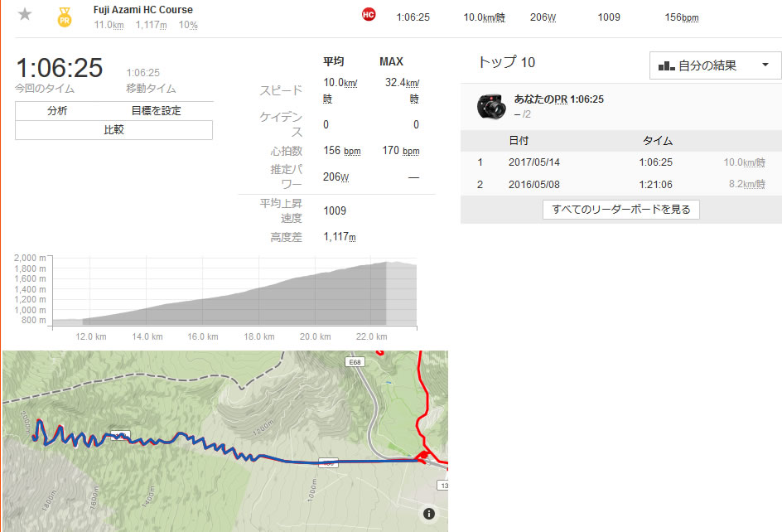Click the 10% grade value under segment title
This screenshot has width=782, height=532.
coord(188,25)
